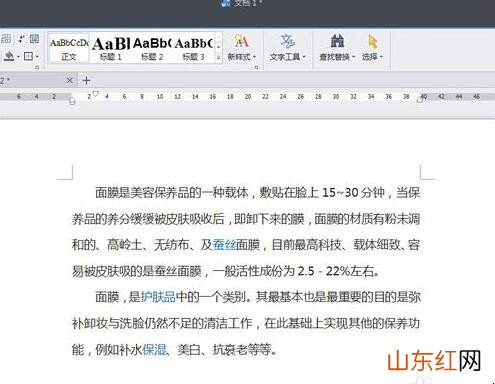The width and height of the screenshot is (495, 384).
Task: Open the 护肤品 hyperlink in text
Action: (x=158, y=297)
